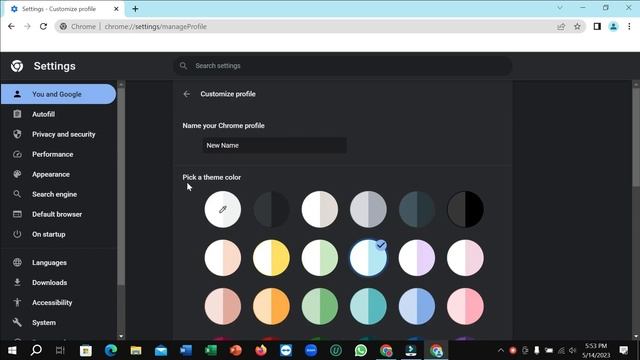Screen dimensions: 640x360
Task: Select the white and yellow theme swatch
Action: tap(271, 258)
